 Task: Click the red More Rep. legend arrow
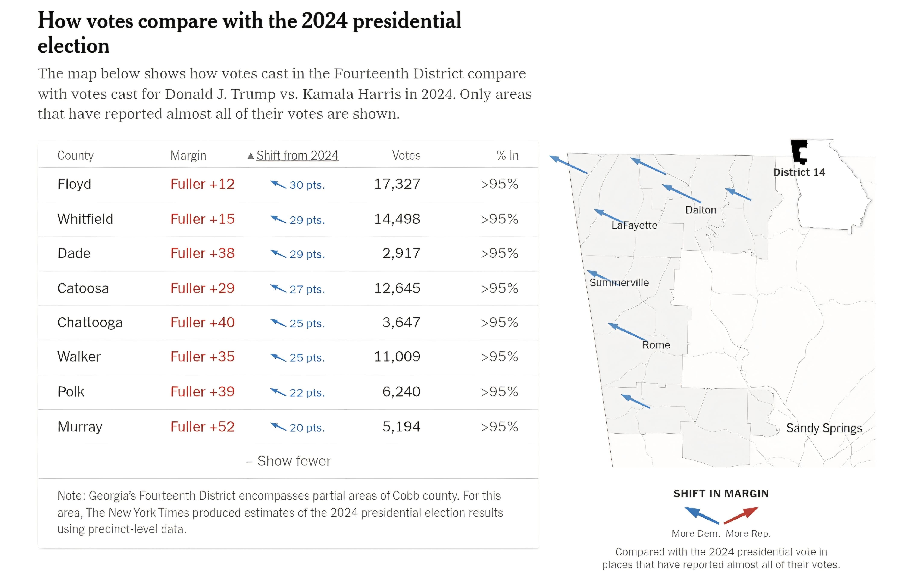pyautogui.click(x=741, y=515)
